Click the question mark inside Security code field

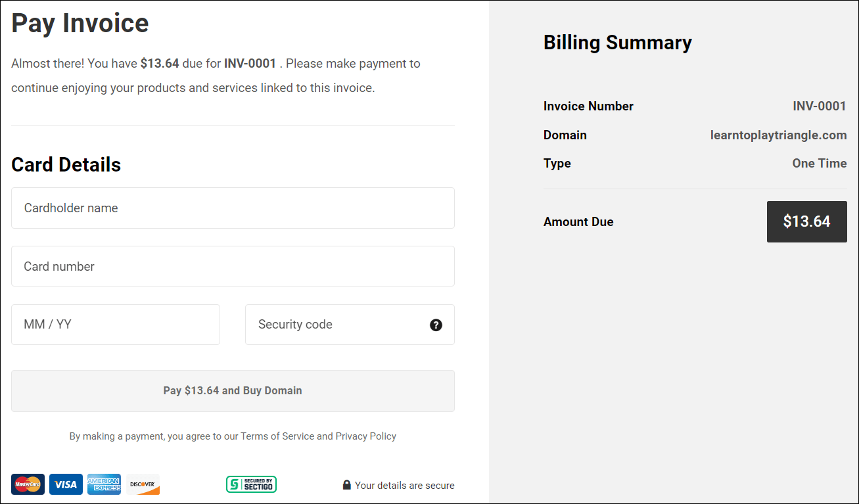(x=436, y=324)
